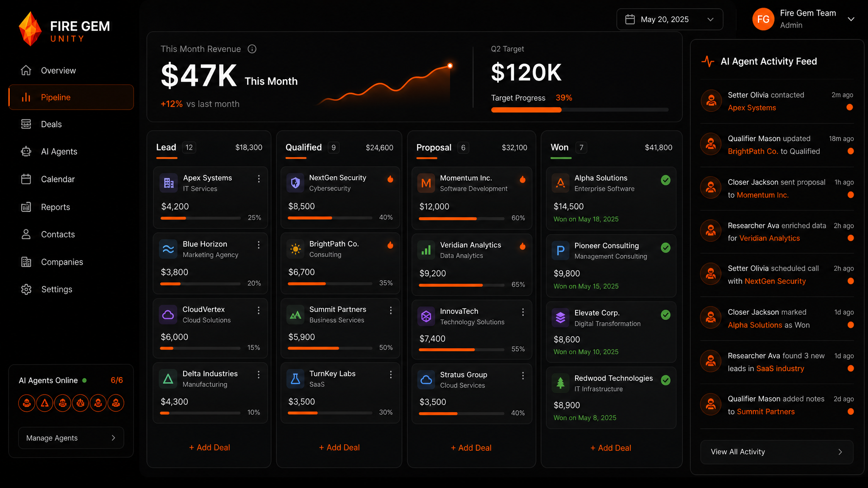868x488 pixels.
Task: Add a deal to the Won column
Action: click(x=611, y=448)
